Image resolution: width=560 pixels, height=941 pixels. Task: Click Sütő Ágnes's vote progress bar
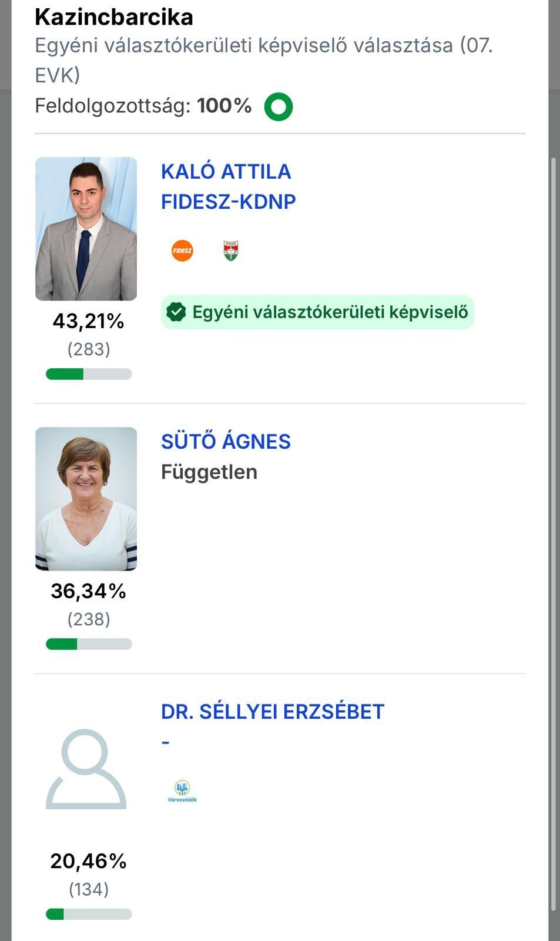coord(88,644)
